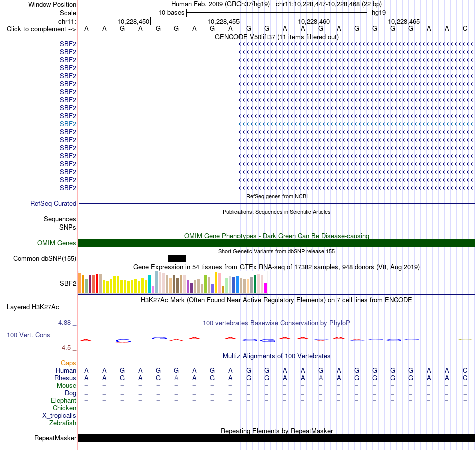This screenshot has width=476, height=450.
Task: Click the '10 bases' scale bar label
Action: tap(171, 13)
